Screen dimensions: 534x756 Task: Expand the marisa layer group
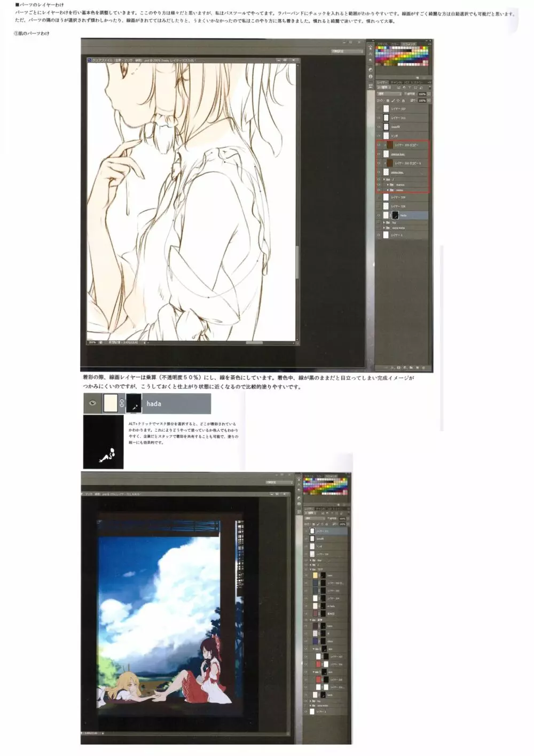coord(388,185)
